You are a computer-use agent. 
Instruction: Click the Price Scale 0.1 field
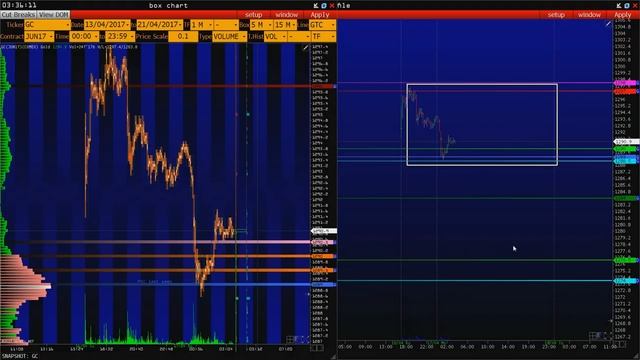[x=183, y=36]
